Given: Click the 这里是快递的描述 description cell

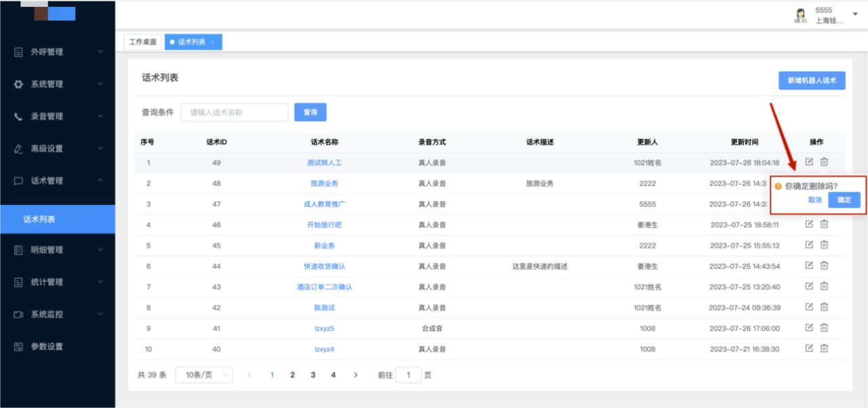Looking at the screenshot, I should click(x=540, y=266).
